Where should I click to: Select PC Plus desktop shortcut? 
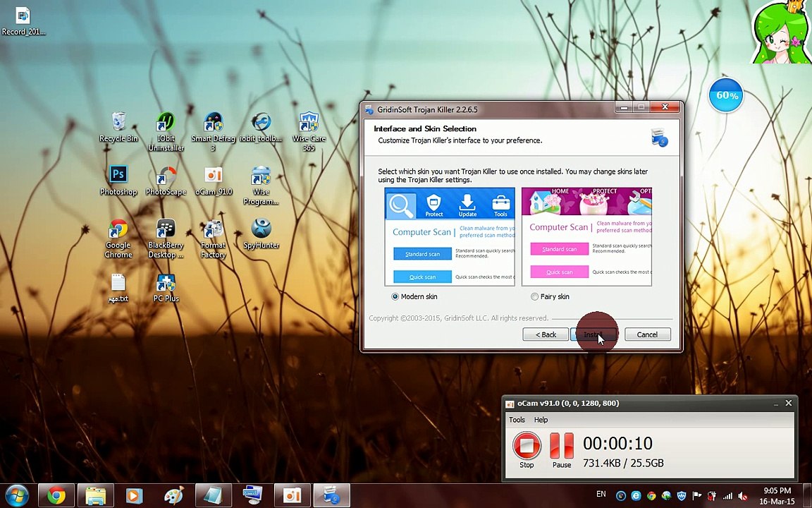pyautogui.click(x=166, y=288)
